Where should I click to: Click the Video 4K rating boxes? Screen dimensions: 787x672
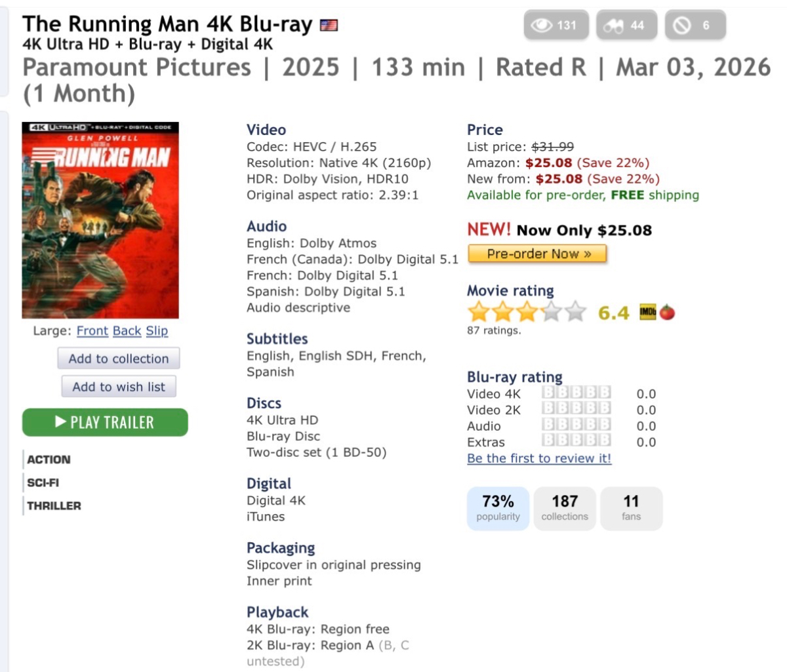[x=576, y=393]
